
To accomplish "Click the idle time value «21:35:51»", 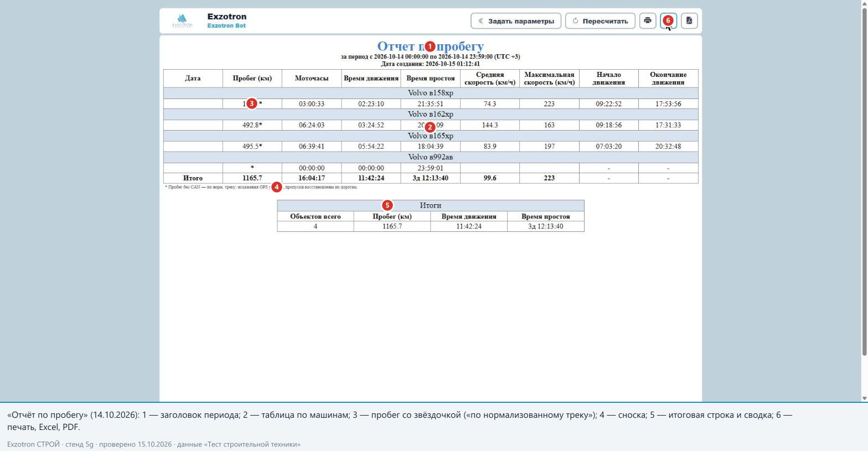I will tap(431, 104).
